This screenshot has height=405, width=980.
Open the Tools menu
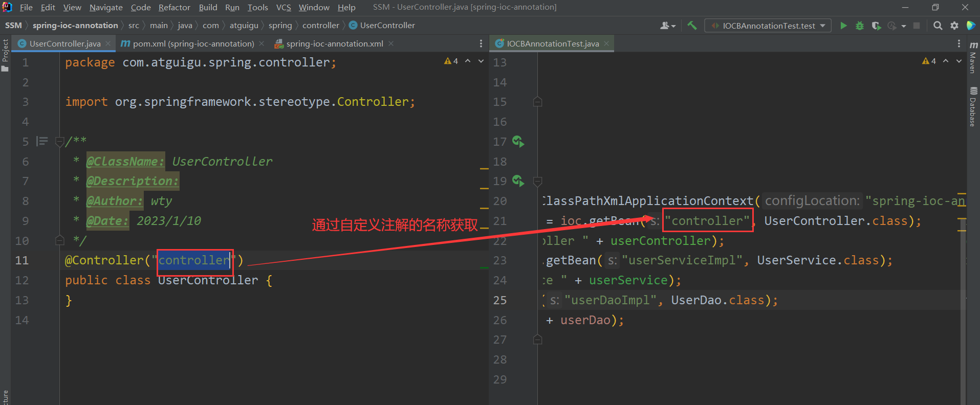click(258, 7)
